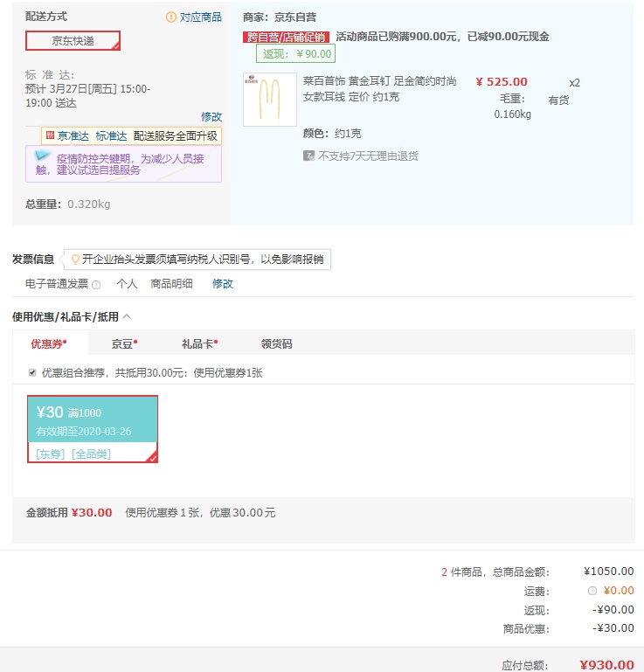Click the 7-day return icon under product

click(308, 156)
